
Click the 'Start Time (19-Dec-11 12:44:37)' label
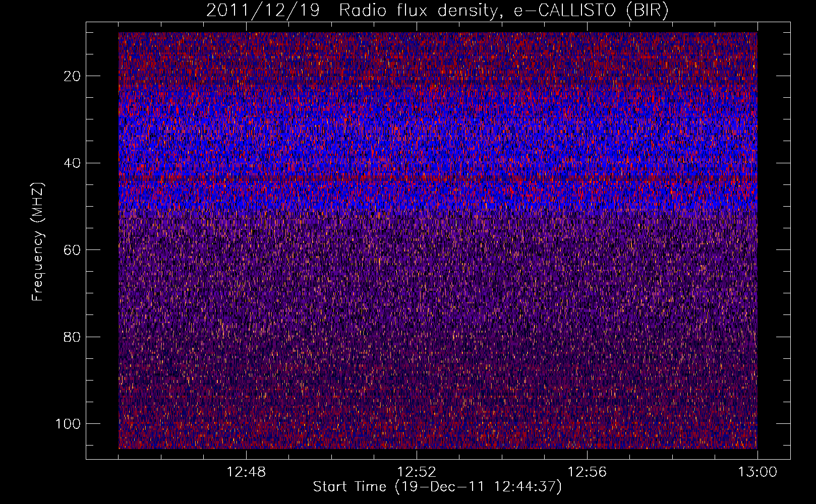point(437,487)
